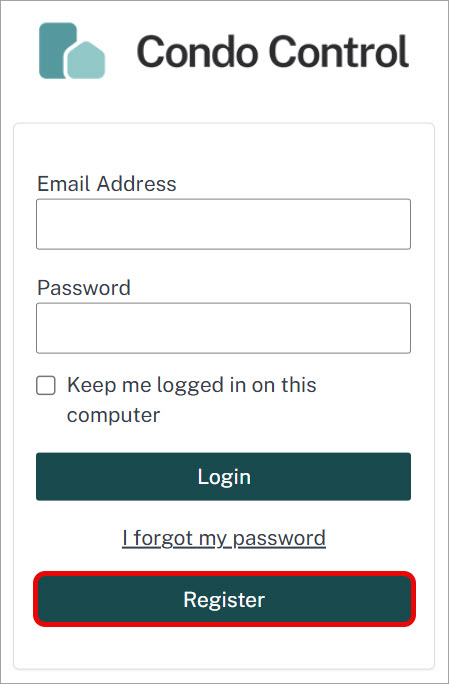Click the white Login text on button
Image resolution: width=449 pixels, height=684 pixels.
tap(224, 477)
